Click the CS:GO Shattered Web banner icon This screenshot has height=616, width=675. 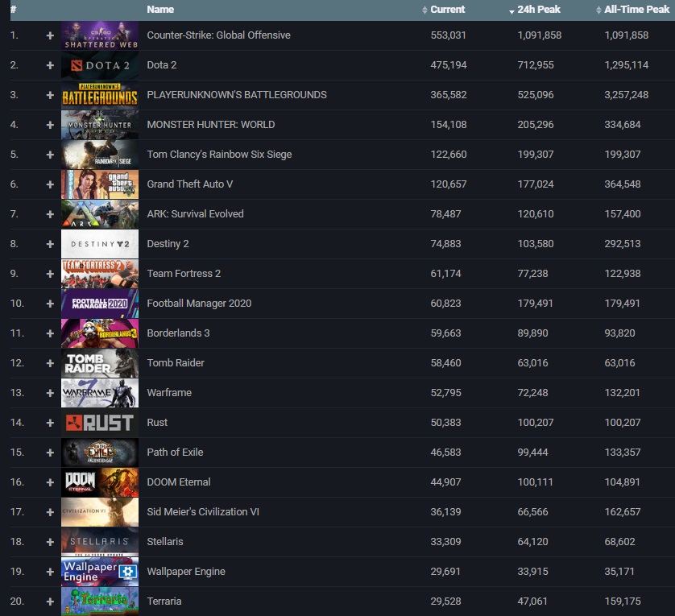pos(99,35)
